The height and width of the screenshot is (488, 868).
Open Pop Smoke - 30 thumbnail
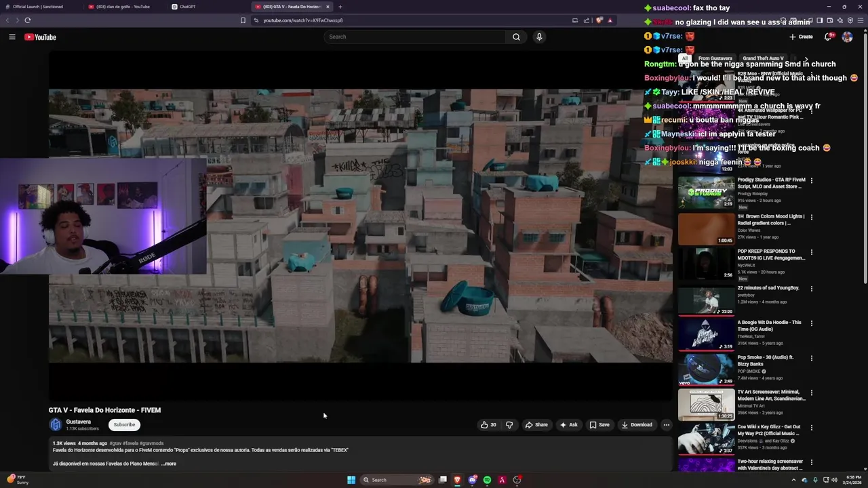[706, 369]
